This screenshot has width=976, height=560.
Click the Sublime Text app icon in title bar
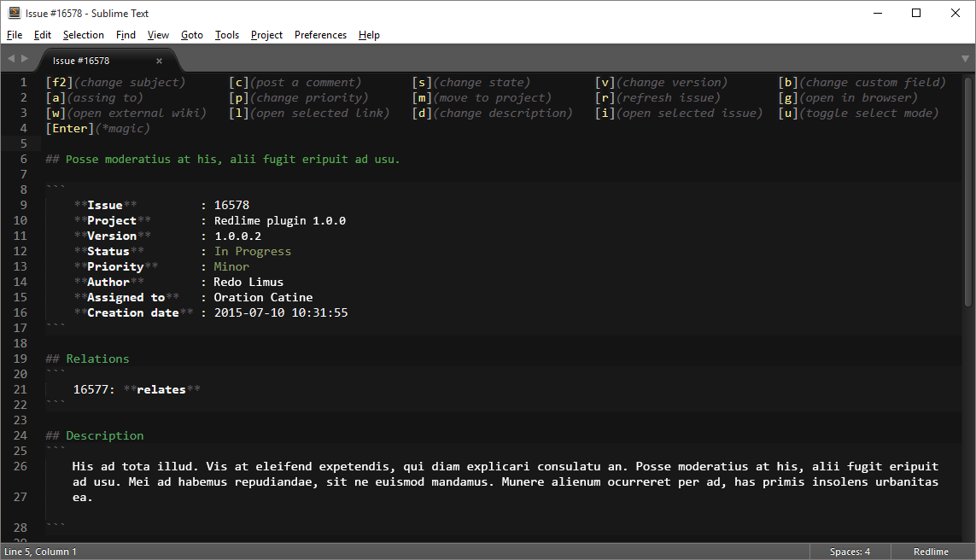point(15,13)
